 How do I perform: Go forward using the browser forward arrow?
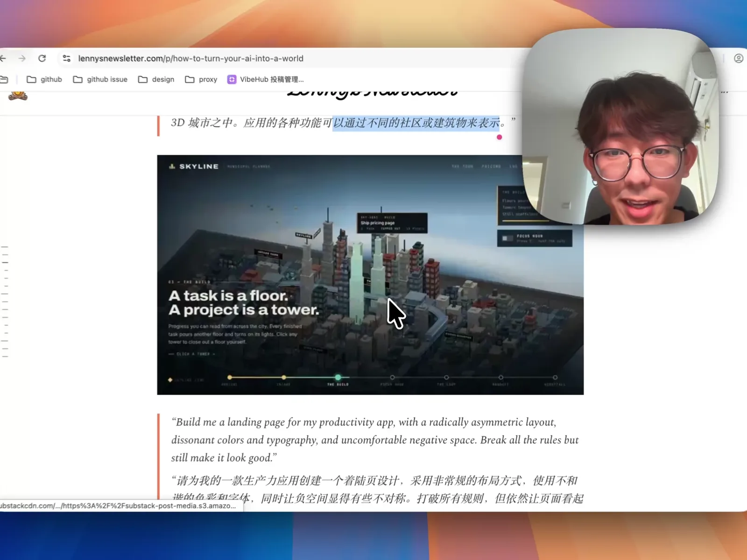coord(22,58)
